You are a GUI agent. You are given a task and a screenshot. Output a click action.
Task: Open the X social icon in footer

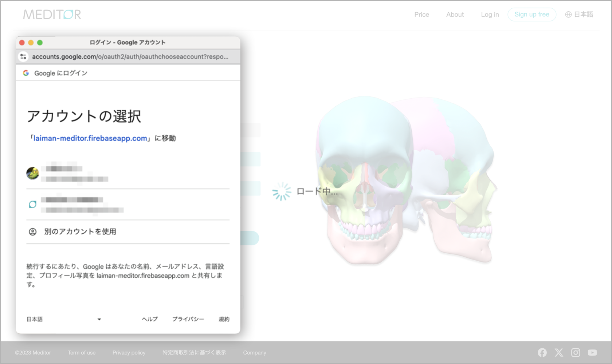pos(559,352)
